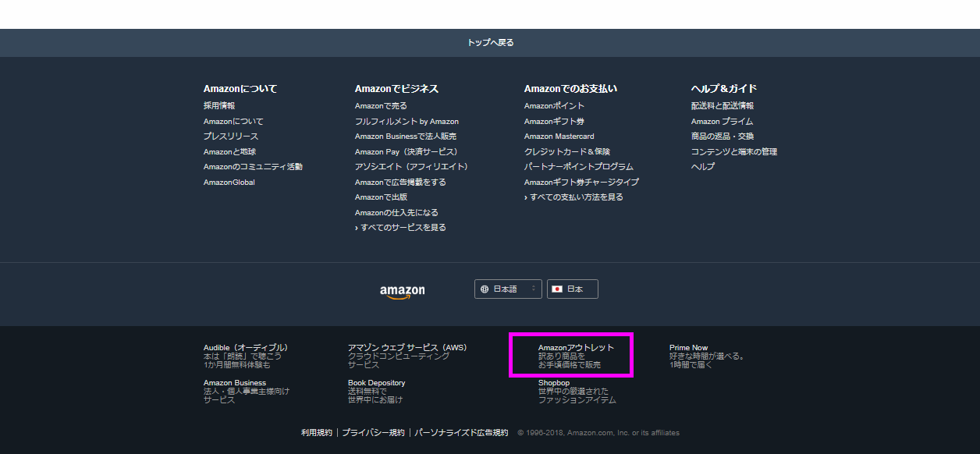Open the Amazonポイント link
980x454 pixels.
pyautogui.click(x=554, y=106)
